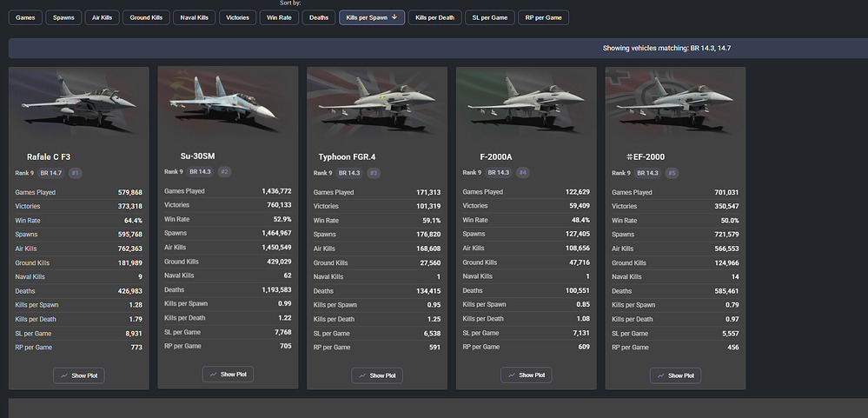Select Typhoon FGR.4 win rate 59.1%
The width and height of the screenshot is (868, 418).
[431, 221]
